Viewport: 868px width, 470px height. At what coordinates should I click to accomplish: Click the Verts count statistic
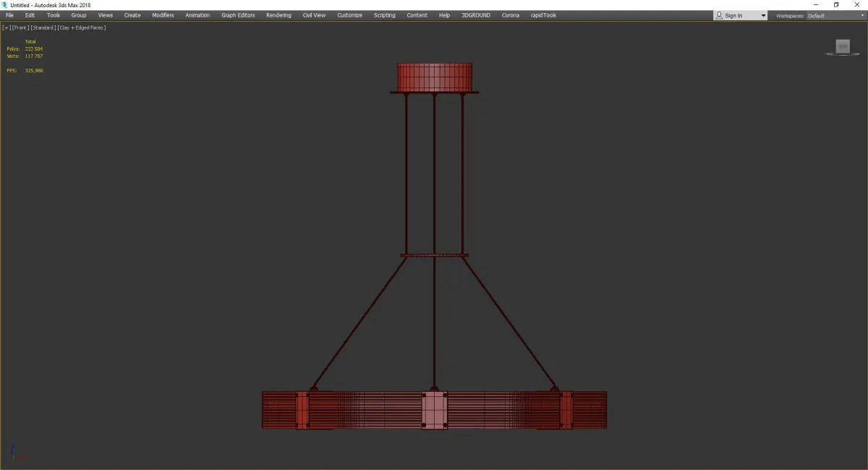(x=25, y=56)
